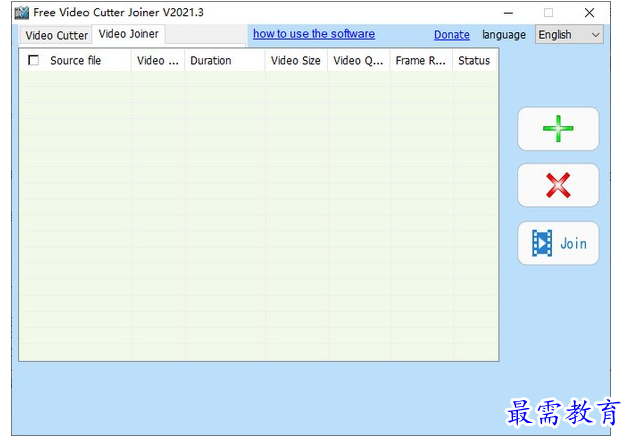Open the English language dropdown
The width and height of the screenshot is (629, 444).
[569, 35]
